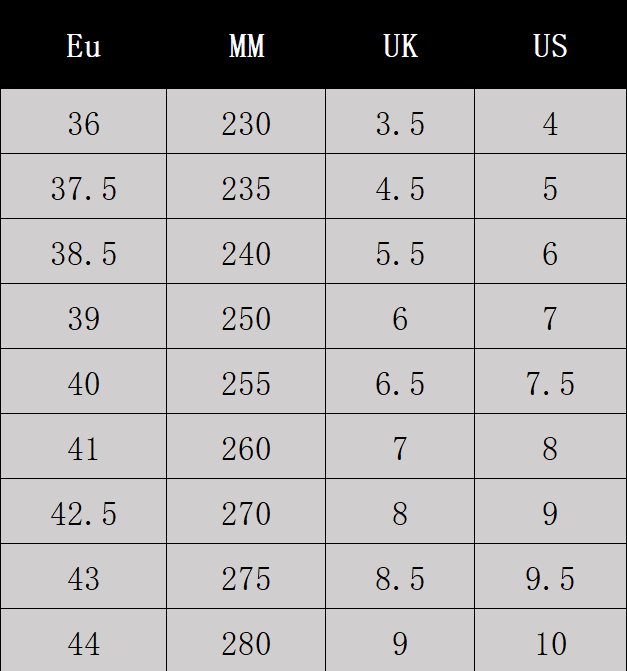
Task: Select the Eu size 36 cell
Action: click(x=84, y=123)
